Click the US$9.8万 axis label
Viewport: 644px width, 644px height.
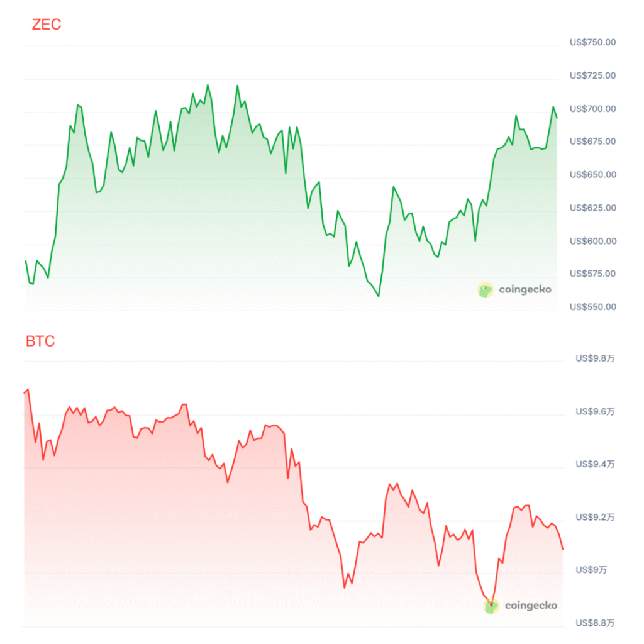(x=595, y=358)
